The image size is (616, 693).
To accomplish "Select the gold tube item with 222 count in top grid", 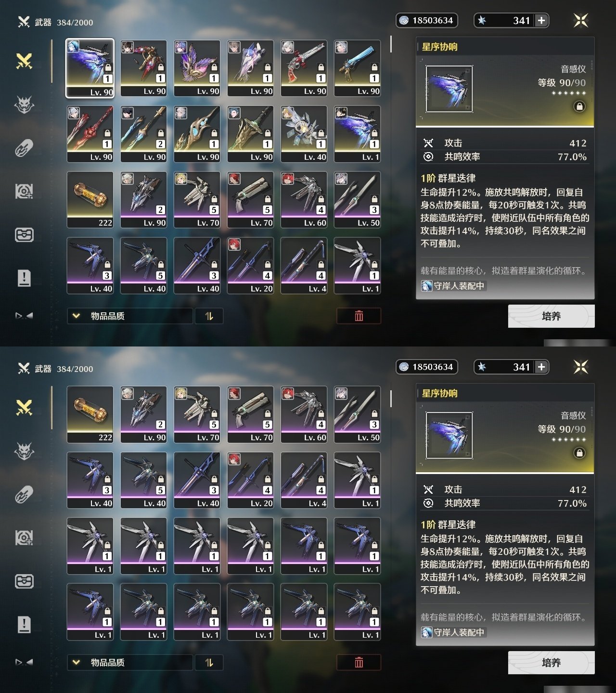I will [90, 200].
